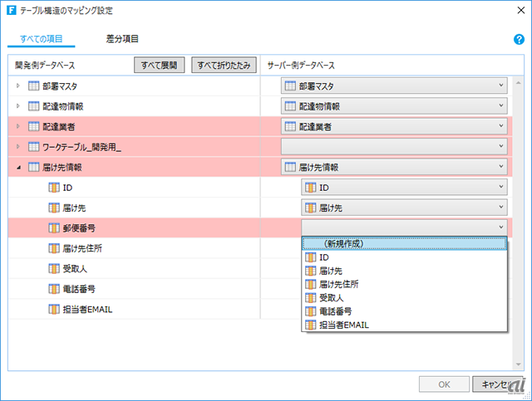Image resolution: width=532 pixels, height=401 pixels.
Task: Select 届け先住所 in the dropdown list
Action: [x=342, y=284]
